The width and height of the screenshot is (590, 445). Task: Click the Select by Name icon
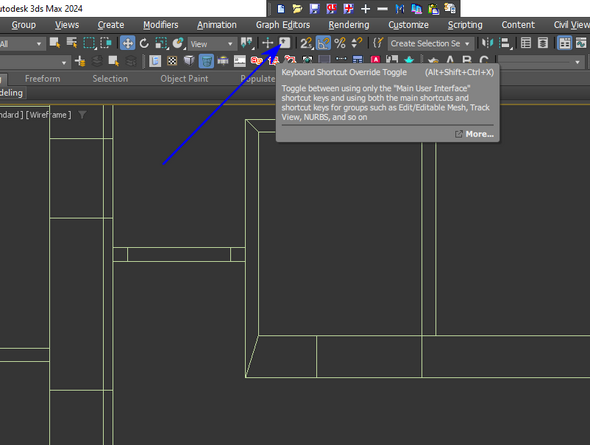71,43
